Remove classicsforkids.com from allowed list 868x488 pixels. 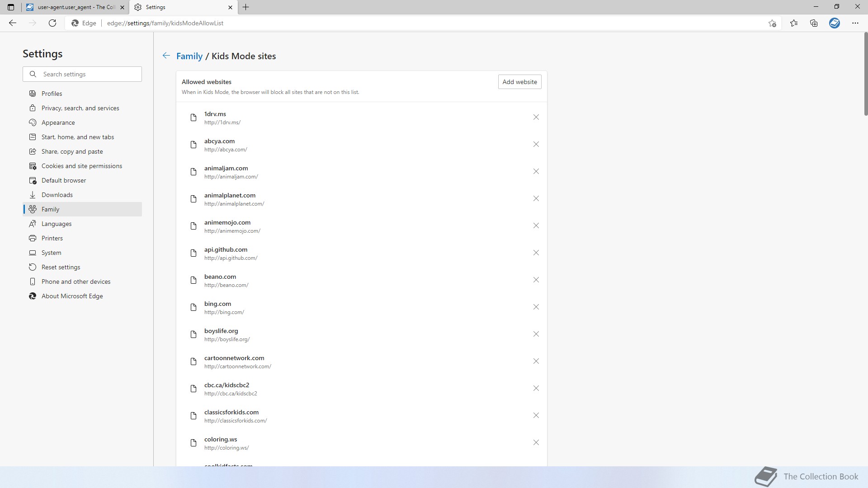pyautogui.click(x=536, y=416)
